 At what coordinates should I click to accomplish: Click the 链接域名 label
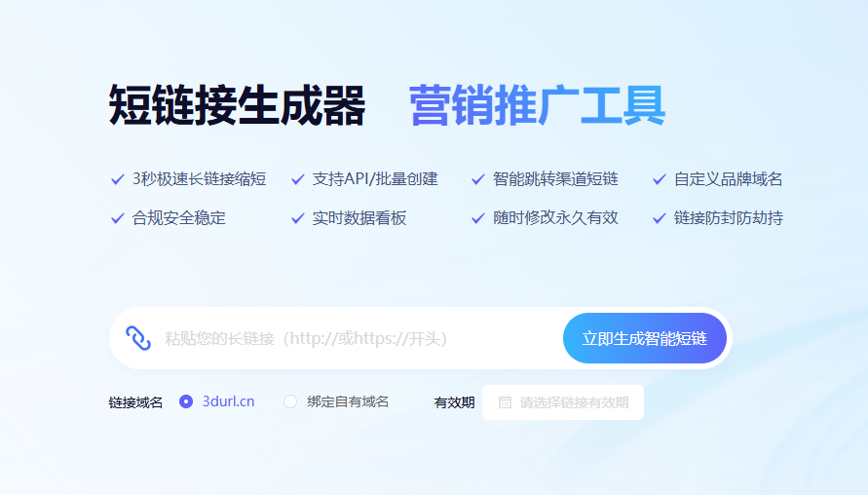pos(135,402)
